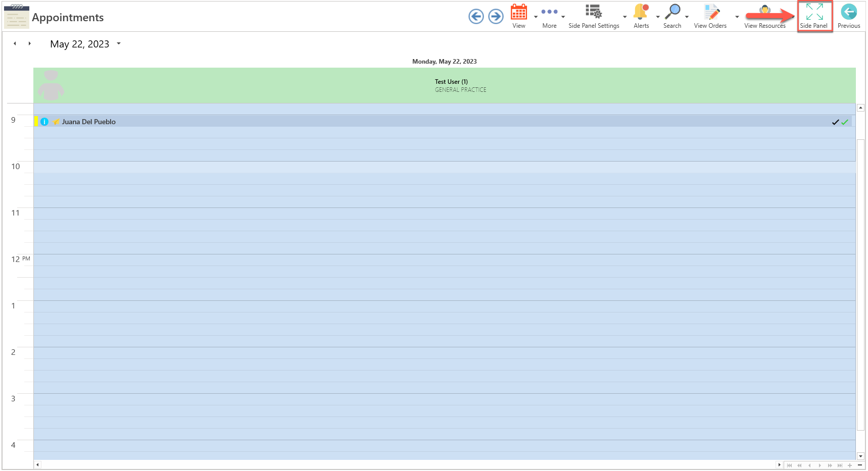
Task: Go to previous day with small left arrow
Action: coord(15,43)
